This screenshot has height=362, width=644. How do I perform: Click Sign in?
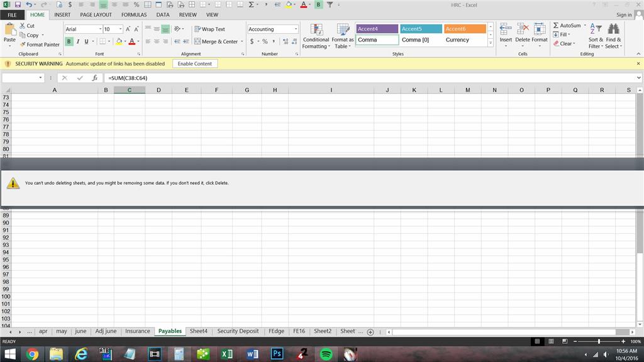[x=624, y=15]
